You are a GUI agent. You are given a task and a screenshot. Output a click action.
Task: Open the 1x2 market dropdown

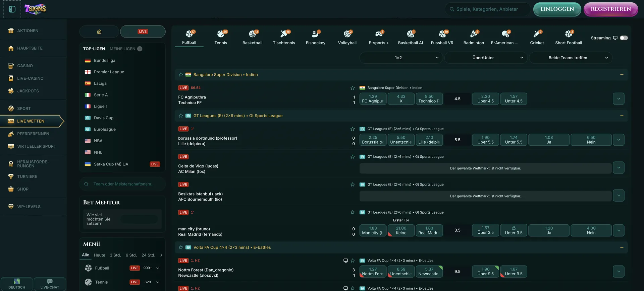click(x=401, y=58)
